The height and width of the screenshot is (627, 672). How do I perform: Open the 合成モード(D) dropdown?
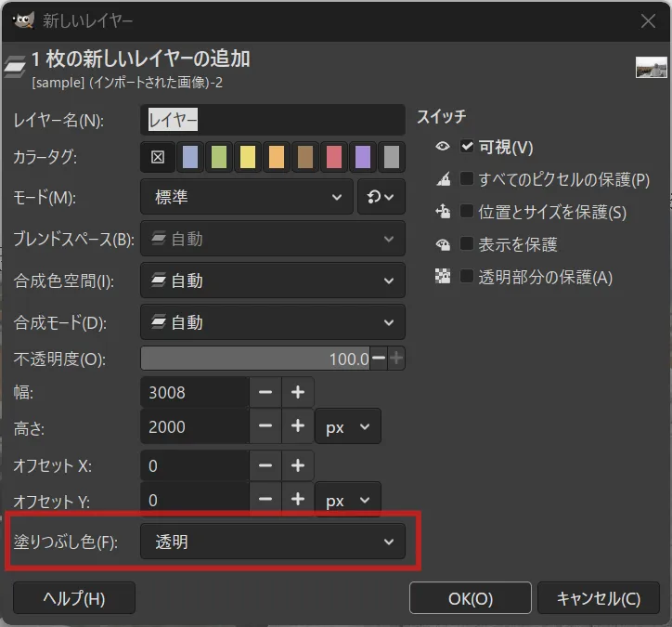click(273, 322)
